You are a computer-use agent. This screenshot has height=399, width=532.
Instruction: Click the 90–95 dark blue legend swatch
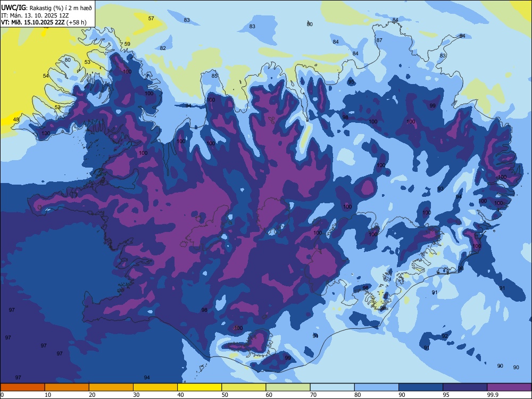coord(421,387)
